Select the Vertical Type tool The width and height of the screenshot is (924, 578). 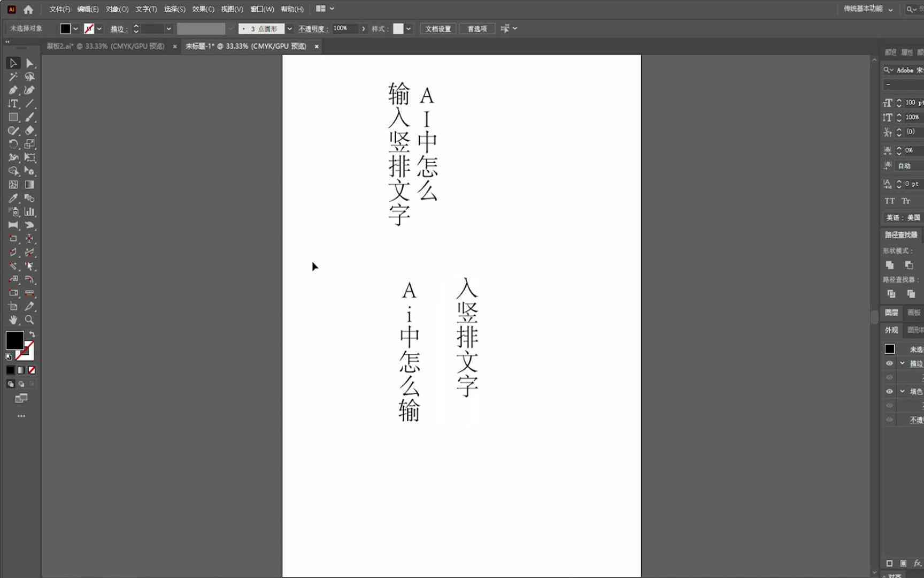(13, 104)
